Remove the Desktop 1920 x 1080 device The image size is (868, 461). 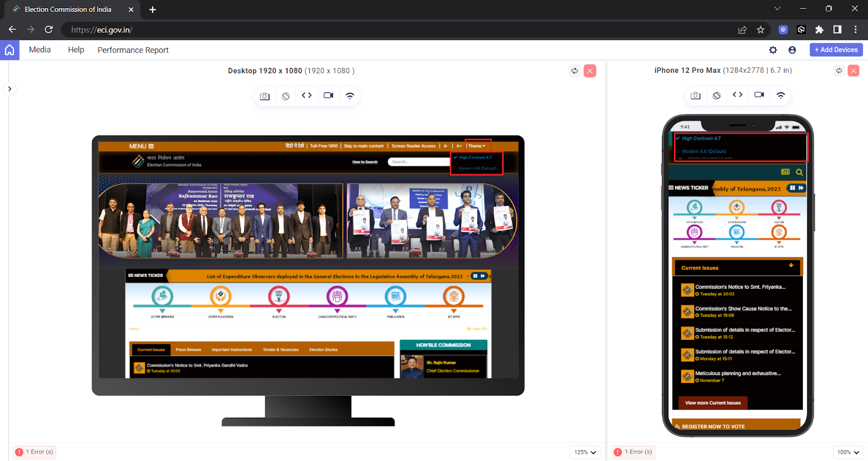(590, 71)
